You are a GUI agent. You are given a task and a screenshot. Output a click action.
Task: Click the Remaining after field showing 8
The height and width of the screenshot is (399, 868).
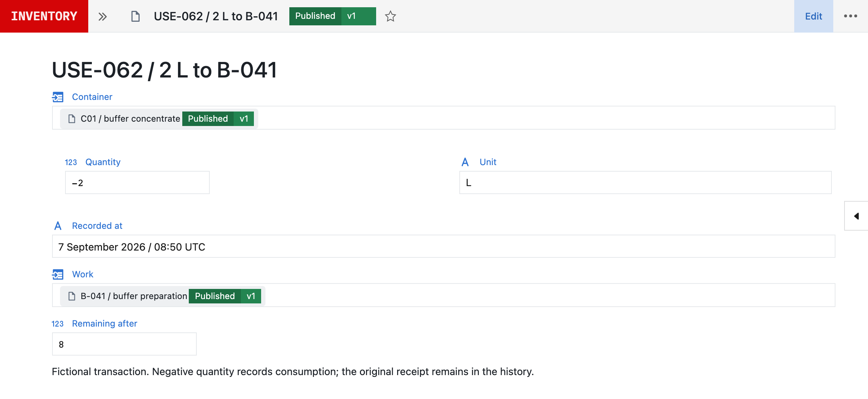[124, 344]
